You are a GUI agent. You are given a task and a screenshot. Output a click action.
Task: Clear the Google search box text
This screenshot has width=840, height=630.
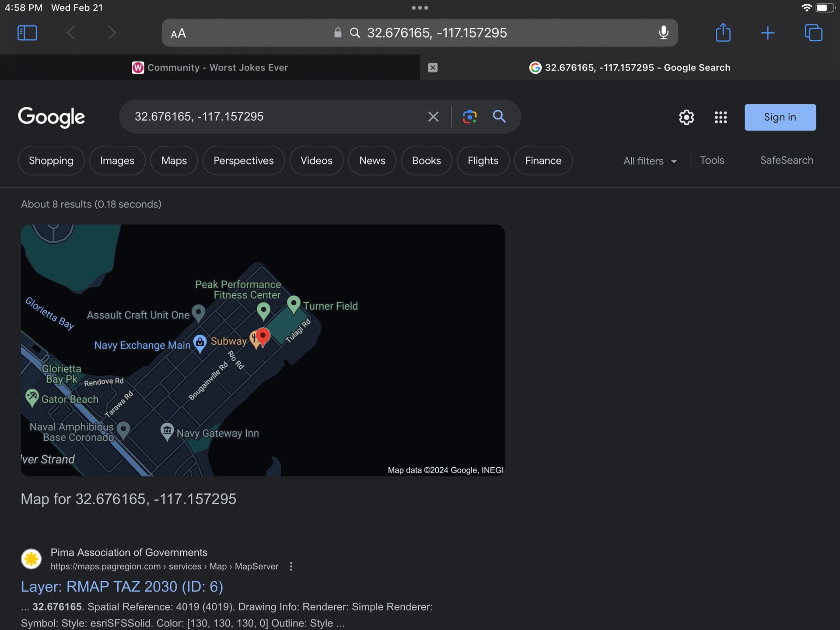point(433,117)
